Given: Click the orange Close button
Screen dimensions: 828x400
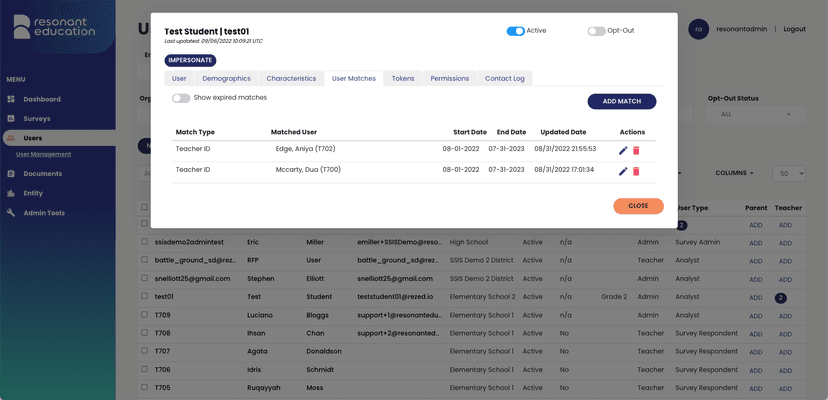Looking at the screenshot, I should 638,206.
